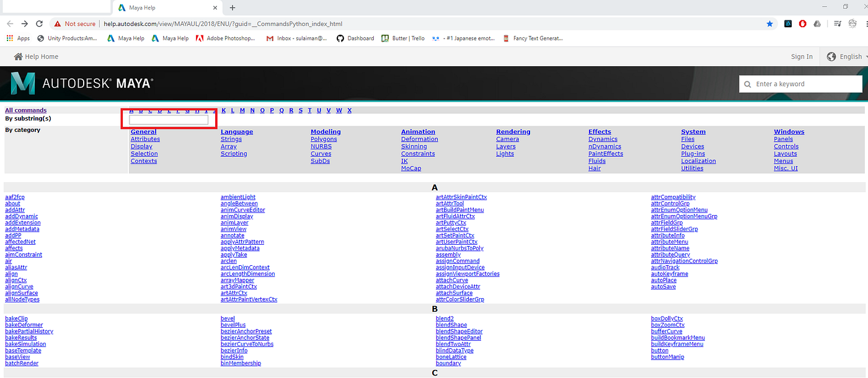
Task: Focus the Enter a keyword search box
Action: coord(800,84)
